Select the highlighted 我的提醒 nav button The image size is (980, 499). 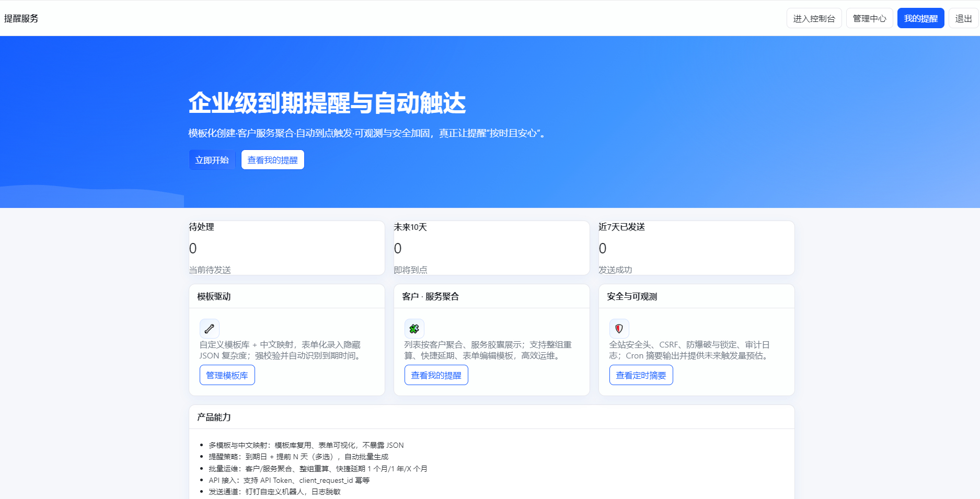(x=920, y=18)
